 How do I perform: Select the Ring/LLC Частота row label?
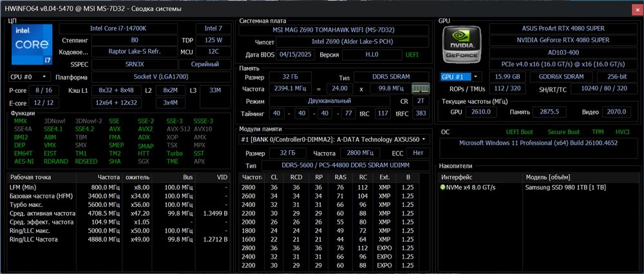coord(33,239)
